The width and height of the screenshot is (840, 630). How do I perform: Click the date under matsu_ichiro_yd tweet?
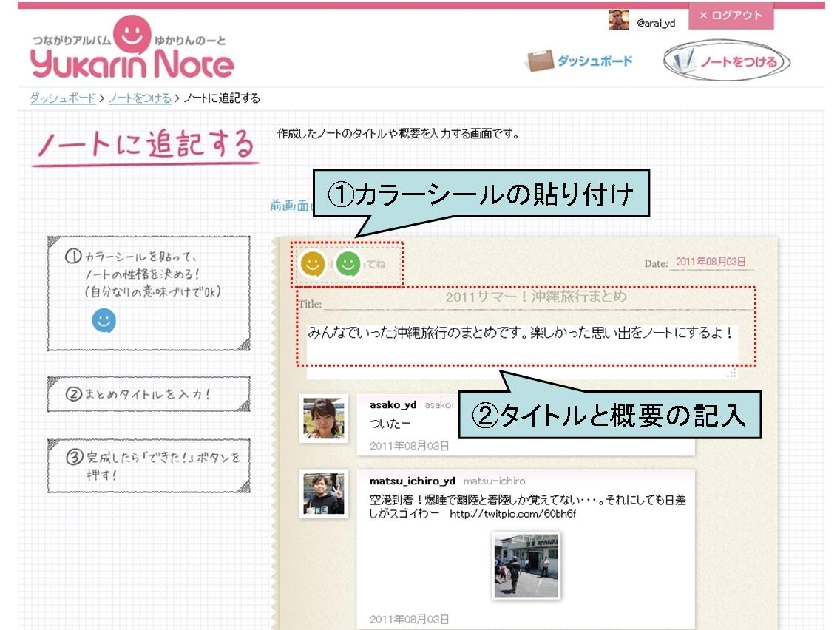click(410, 620)
